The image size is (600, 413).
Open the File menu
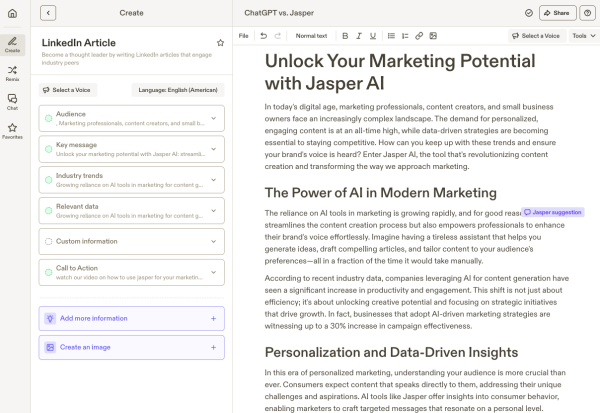(243, 36)
